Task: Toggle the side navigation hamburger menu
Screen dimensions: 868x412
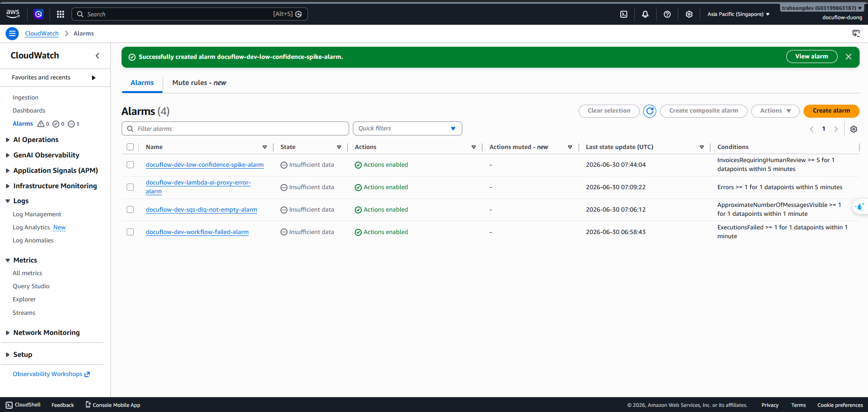Action: click(12, 34)
